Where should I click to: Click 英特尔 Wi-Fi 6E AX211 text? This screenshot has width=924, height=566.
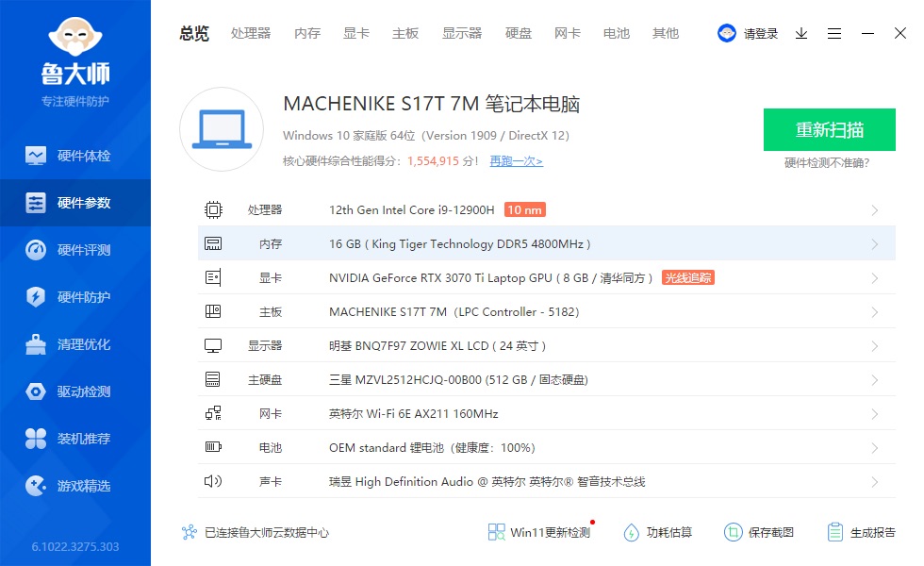[x=414, y=414]
